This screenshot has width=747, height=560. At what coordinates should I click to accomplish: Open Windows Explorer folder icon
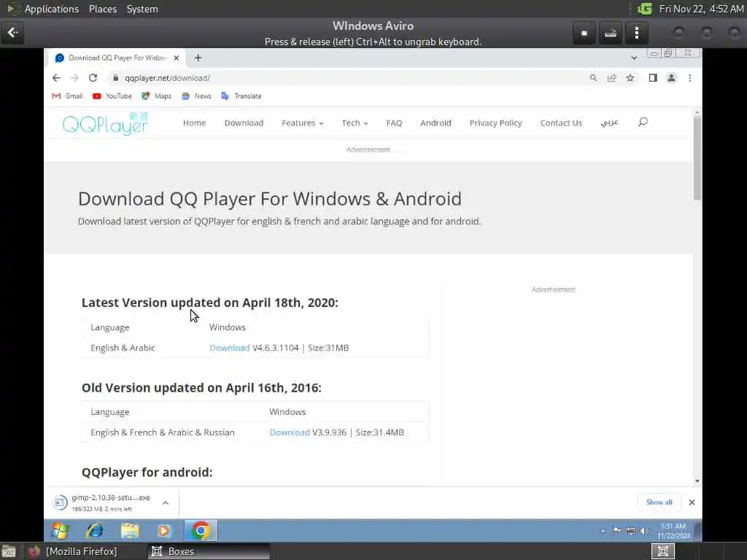click(x=130, y=531)
